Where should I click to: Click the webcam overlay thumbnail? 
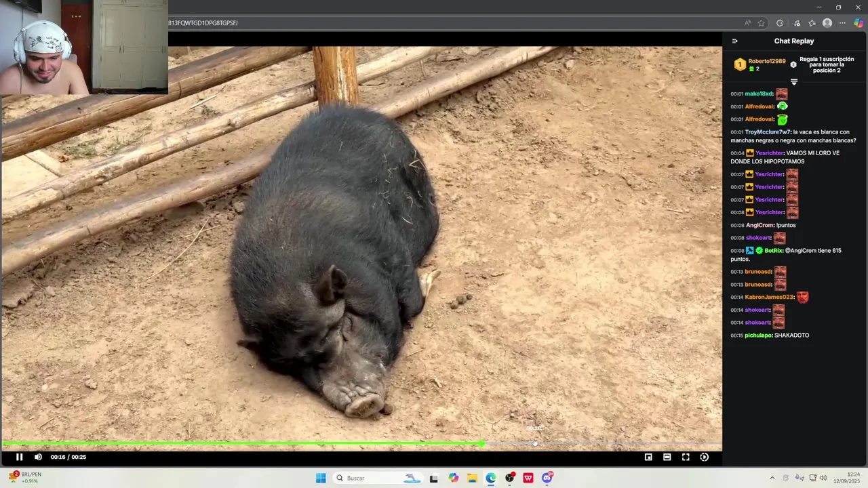83,47
